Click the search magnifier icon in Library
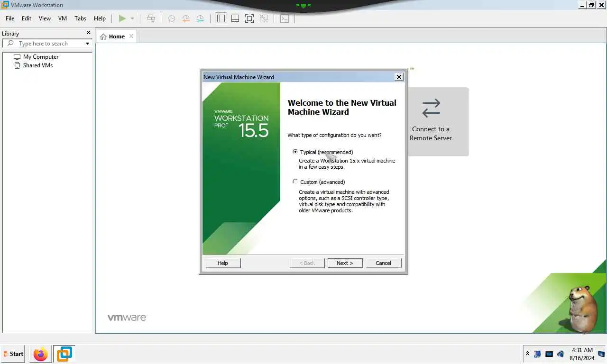This screenshot has width=607, height=364. tap(10, 43)
